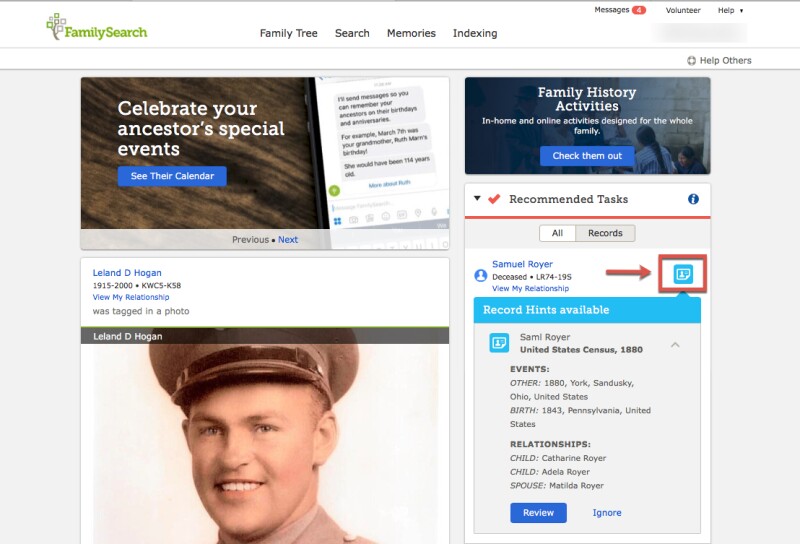Open the Help dropdown menu
The width and height of the screenshot is (800, 544).
click(730, 10)
